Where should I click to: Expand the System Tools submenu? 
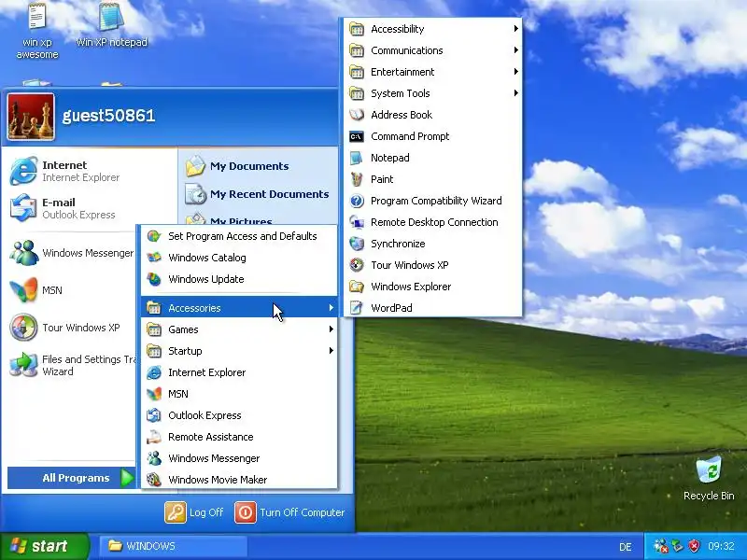pos(433,93)
